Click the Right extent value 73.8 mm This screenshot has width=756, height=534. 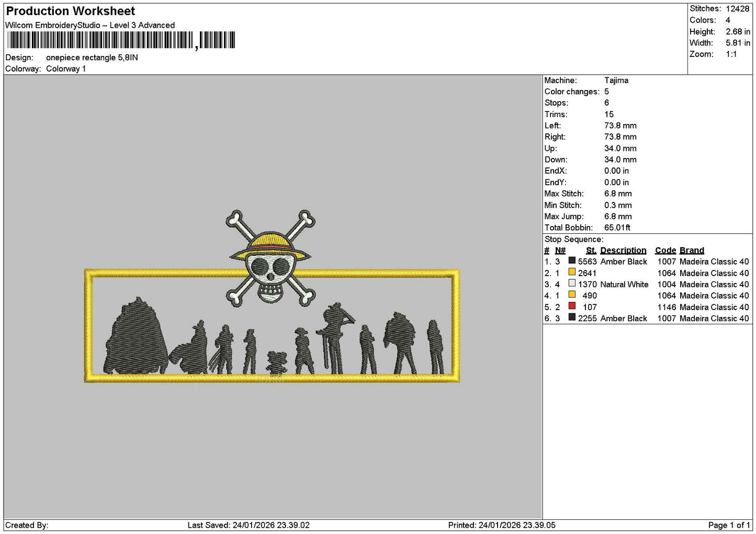pyautogui.click(x=620, y=137)
